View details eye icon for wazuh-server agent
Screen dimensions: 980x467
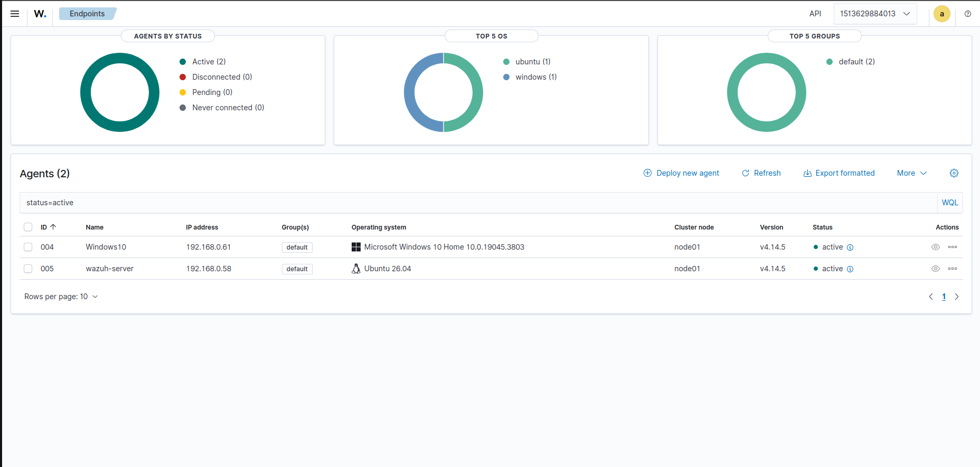point(936,269)
